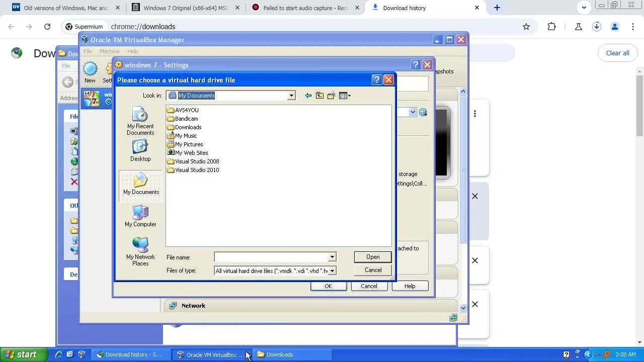The image size is (644, 362).
Task: Expand the Files of type dropdown
Action: [332, 270]
